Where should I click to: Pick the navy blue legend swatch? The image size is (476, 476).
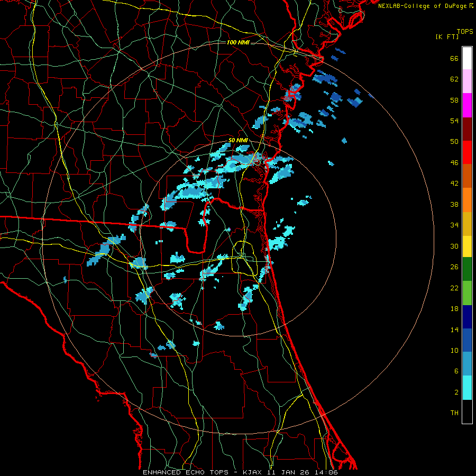467,317
